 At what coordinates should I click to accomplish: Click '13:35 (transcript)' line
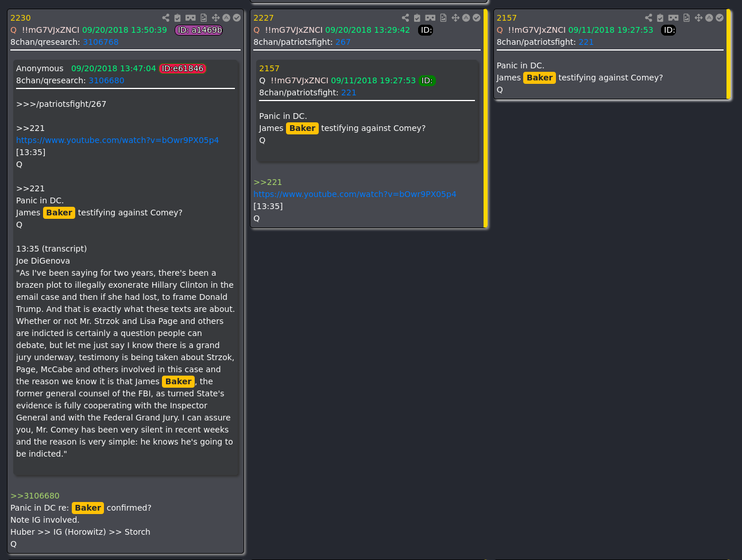(x=52, y=249)
